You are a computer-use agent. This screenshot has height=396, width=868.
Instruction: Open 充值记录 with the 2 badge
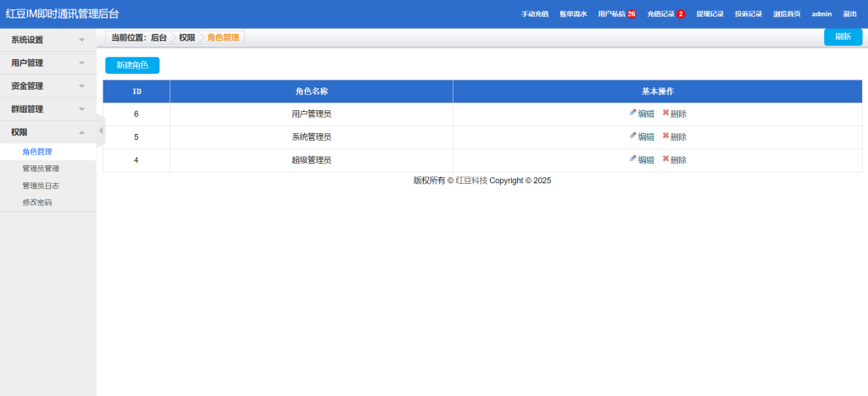point(665,14)
